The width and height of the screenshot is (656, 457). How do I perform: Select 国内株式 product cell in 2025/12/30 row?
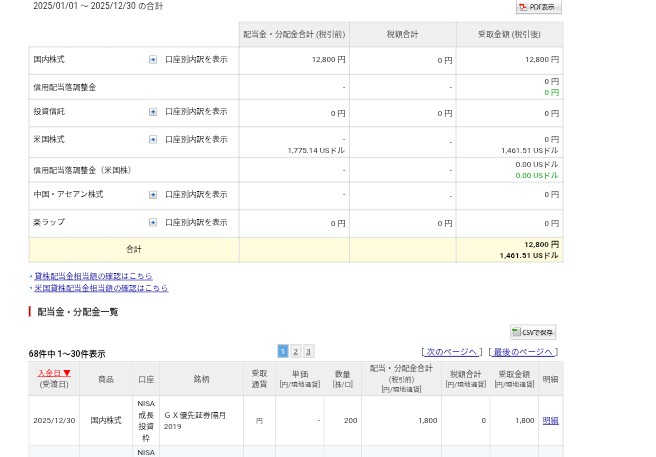106,420
